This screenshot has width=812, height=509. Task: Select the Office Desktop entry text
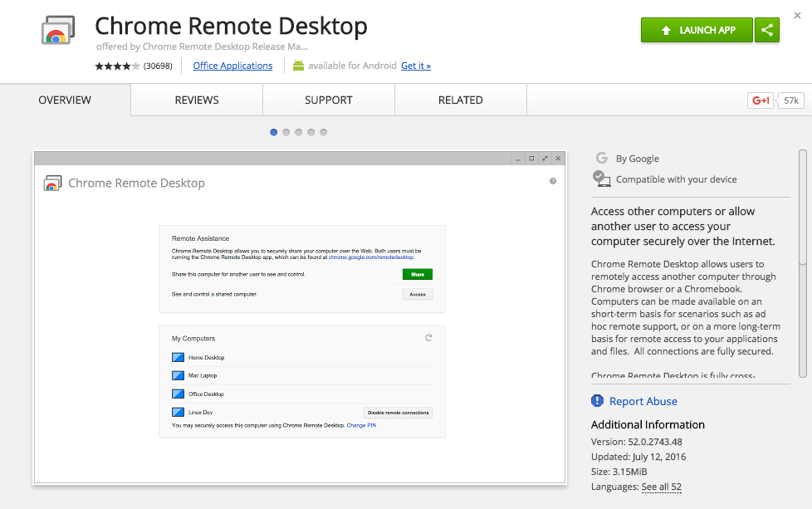pos(206,394)
